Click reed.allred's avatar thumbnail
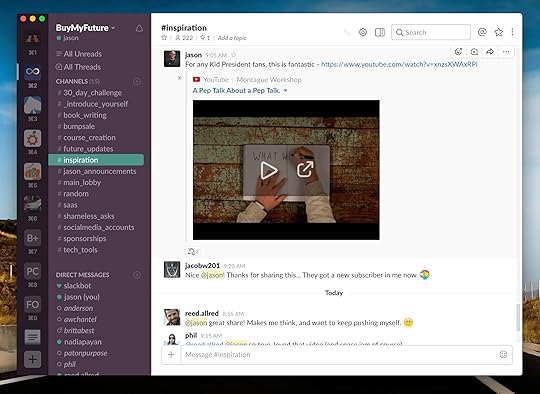This screenshot has width=540, height=394. click(x=172, y=317)
